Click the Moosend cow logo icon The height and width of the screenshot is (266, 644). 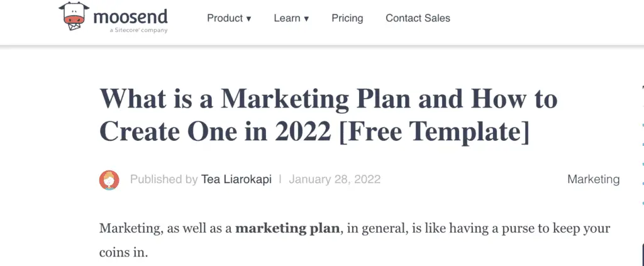pyautogui.click(x=74, y=16)
